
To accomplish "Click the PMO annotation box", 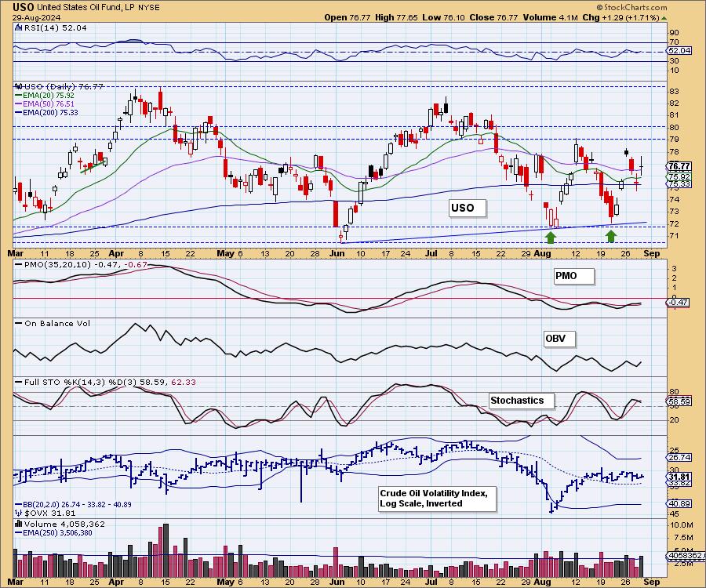I will pos(574,276).
